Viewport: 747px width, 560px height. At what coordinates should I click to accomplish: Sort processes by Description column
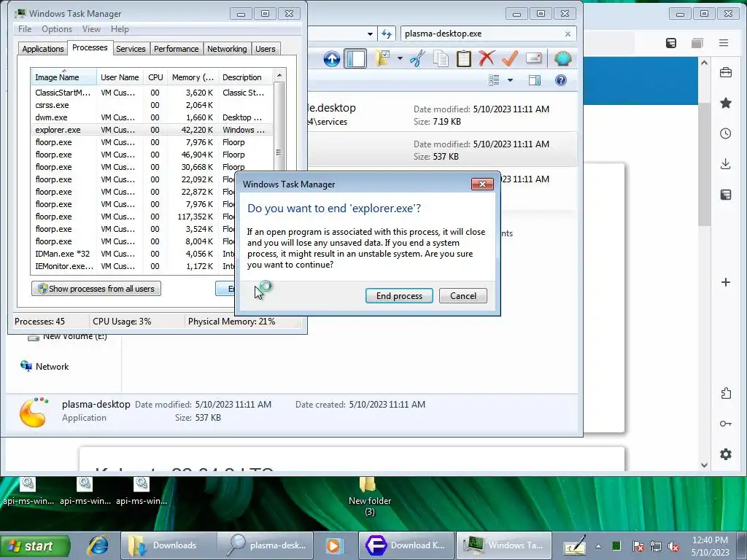click(x=245, y=77)
